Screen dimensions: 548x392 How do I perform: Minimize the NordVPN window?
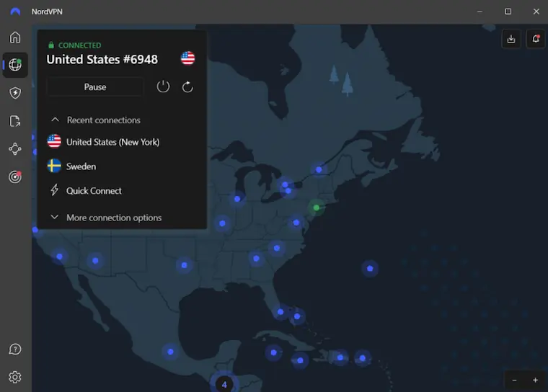tap(479, 12)
